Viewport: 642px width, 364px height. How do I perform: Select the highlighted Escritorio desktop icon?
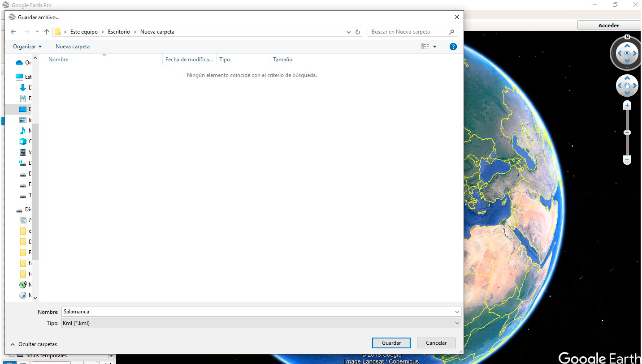click(23, 109)
